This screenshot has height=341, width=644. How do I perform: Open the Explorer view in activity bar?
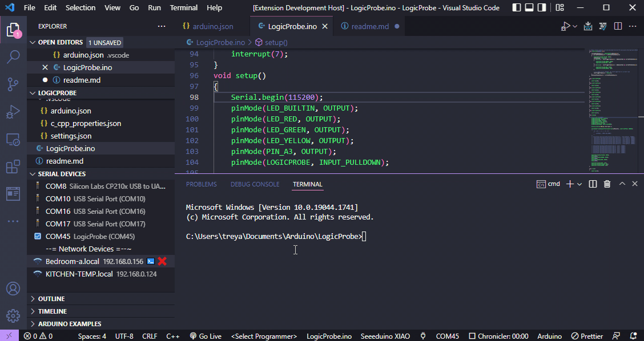coord(13,30)
